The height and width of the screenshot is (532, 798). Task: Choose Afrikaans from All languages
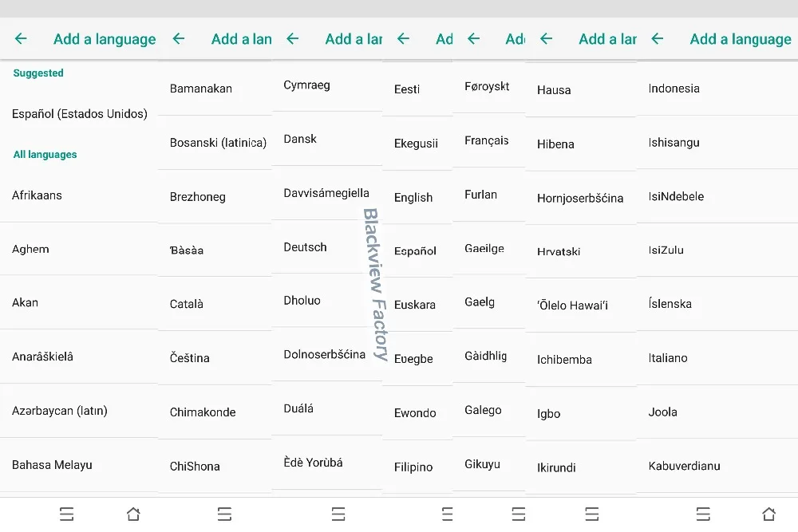[79, 195]
